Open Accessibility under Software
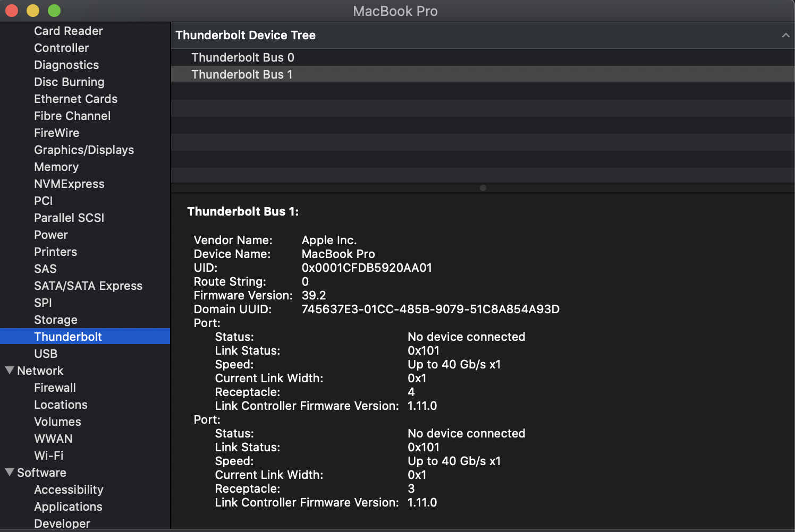The height and width of the screenshot is (532, 795). click(x=69, y=490)
